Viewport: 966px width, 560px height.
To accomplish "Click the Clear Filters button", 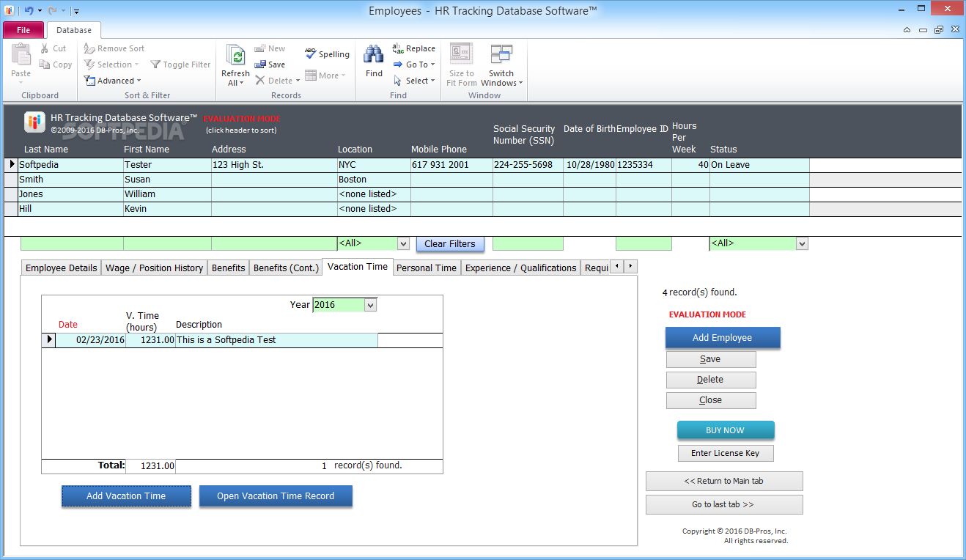I will pyautogui.click(x=450, y=244).
